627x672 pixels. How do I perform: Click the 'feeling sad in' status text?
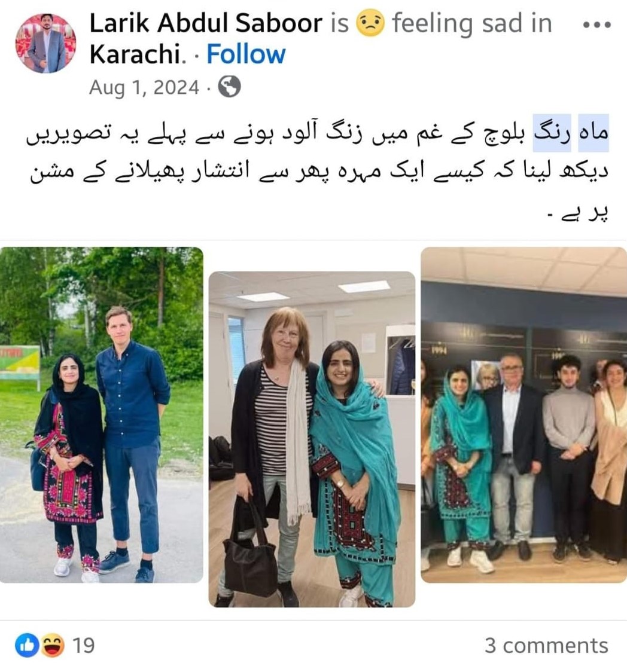[x=472, y=23]
